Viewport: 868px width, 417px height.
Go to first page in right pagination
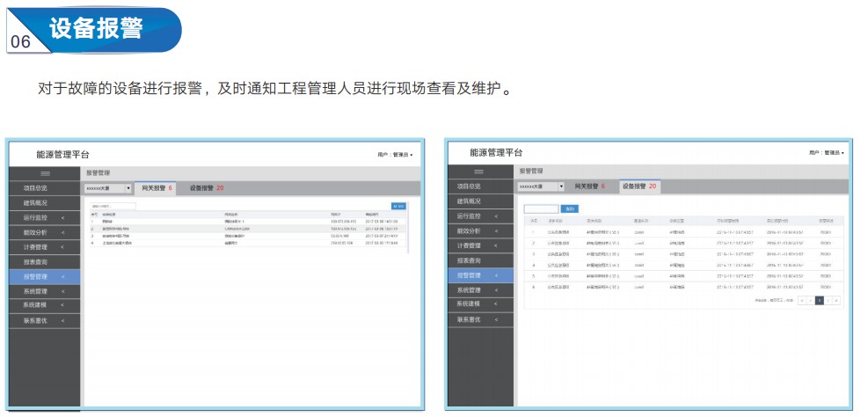(x=801, y=301)
